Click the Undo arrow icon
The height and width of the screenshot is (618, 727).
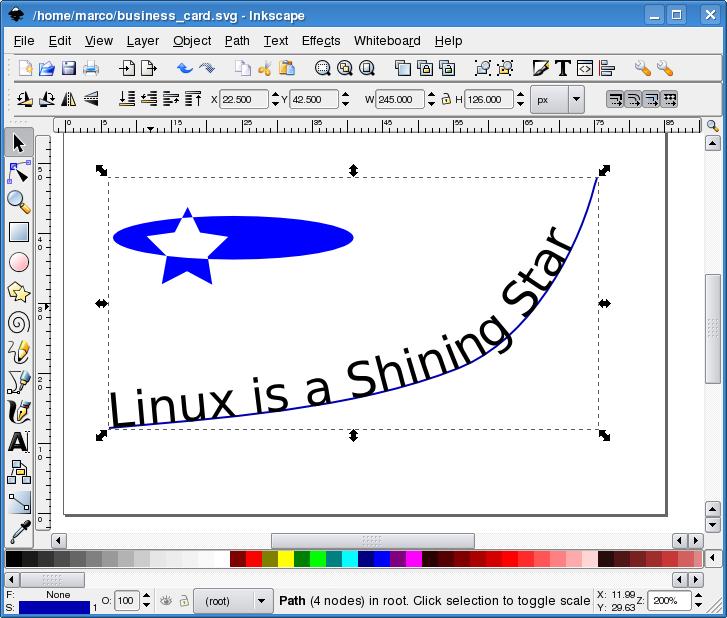coord(185,69)
